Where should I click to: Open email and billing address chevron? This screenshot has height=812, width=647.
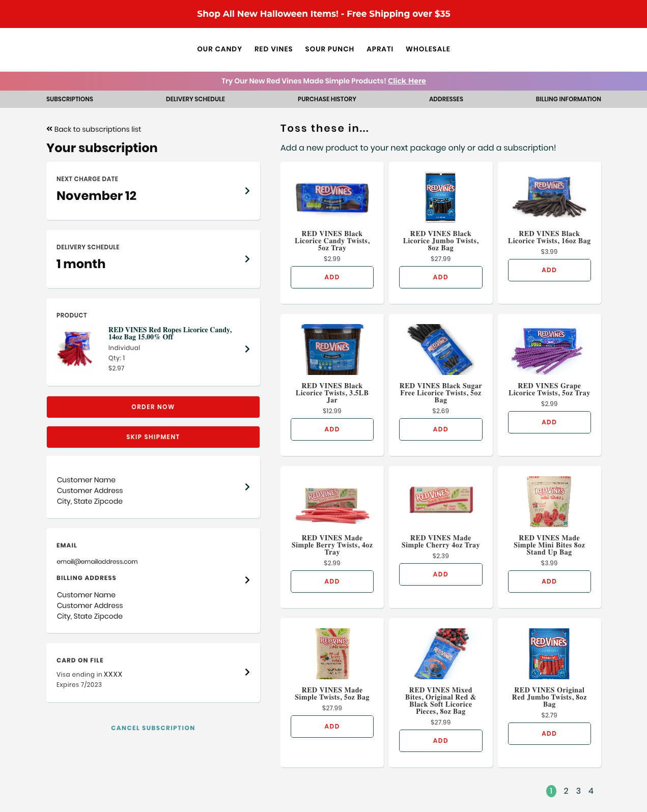tap(247, 580)
